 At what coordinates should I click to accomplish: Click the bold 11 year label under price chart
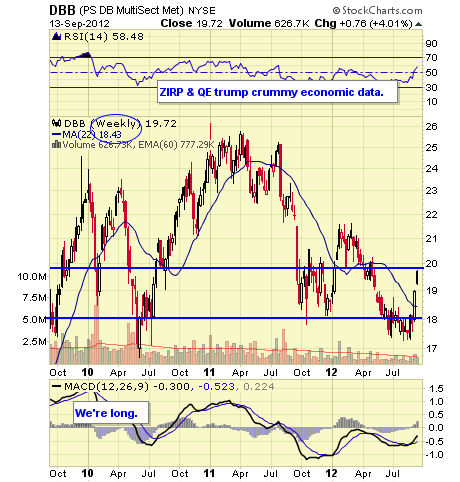pyautogui.click(x=209, y=372)
